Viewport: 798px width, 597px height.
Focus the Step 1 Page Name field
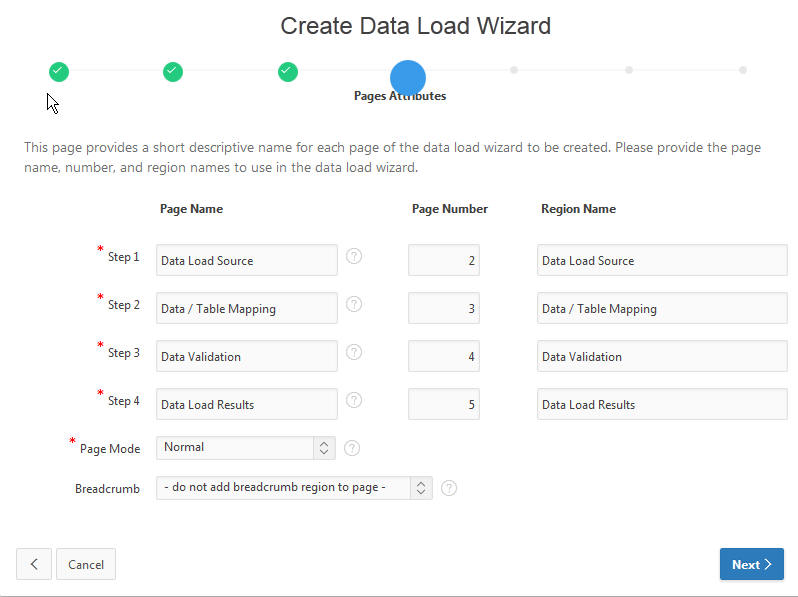pyautogui.click(x=247, y=261)
